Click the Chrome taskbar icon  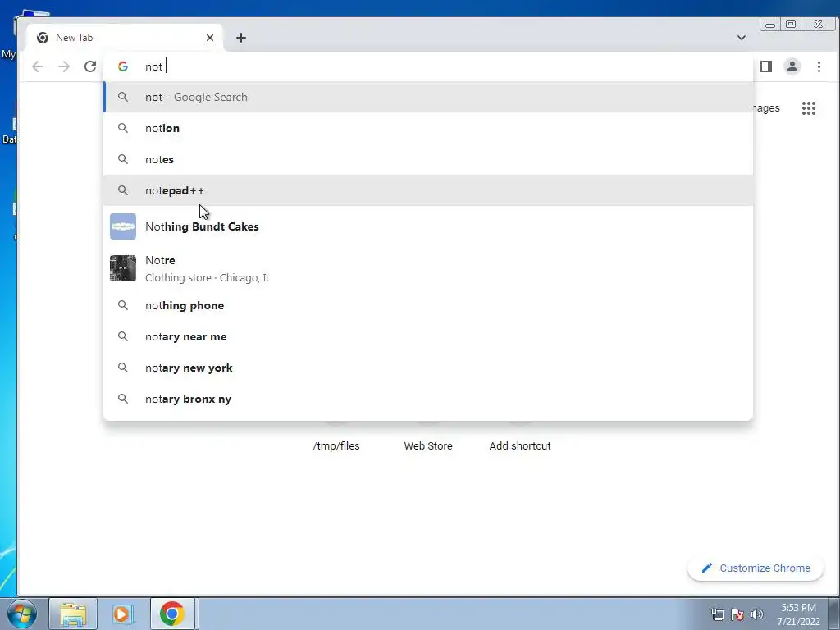tap(172, 614)
